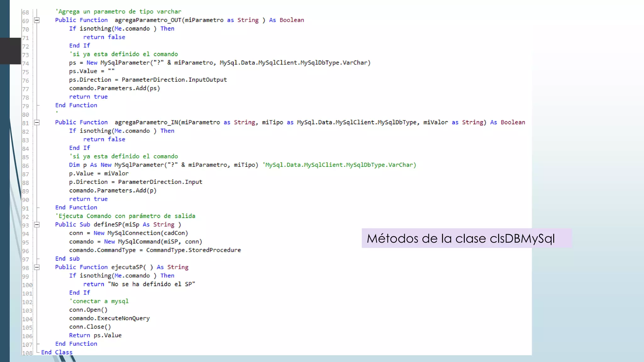Click 'comando.Parameters.Add(p)' line
The image size is (644, 362).
(113, 190)
